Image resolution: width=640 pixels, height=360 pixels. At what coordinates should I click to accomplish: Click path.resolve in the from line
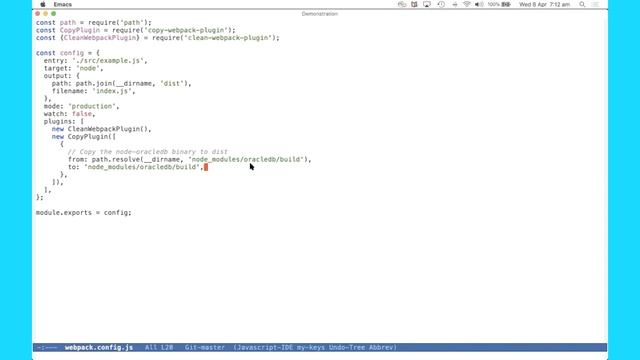click(116, 160)
